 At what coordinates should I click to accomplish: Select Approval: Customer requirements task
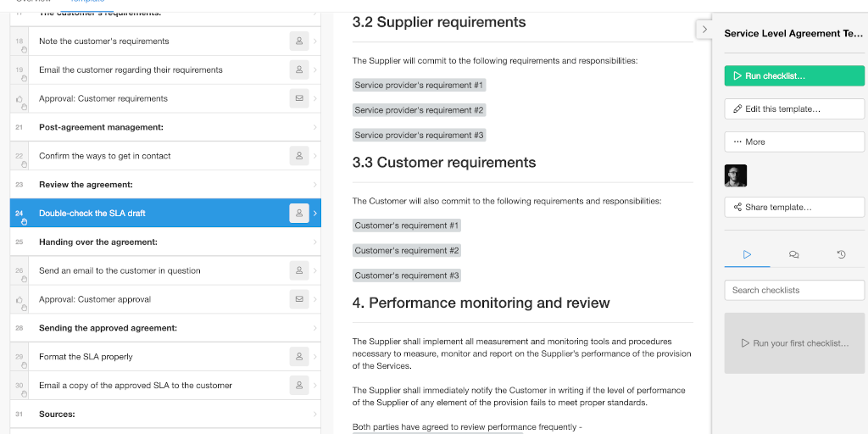click(165, 98)
